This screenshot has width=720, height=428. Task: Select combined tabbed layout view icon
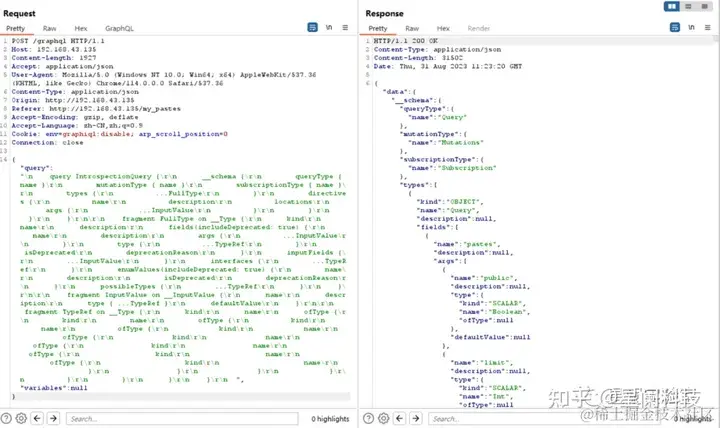pyautogui.click(x=704, y=6)
